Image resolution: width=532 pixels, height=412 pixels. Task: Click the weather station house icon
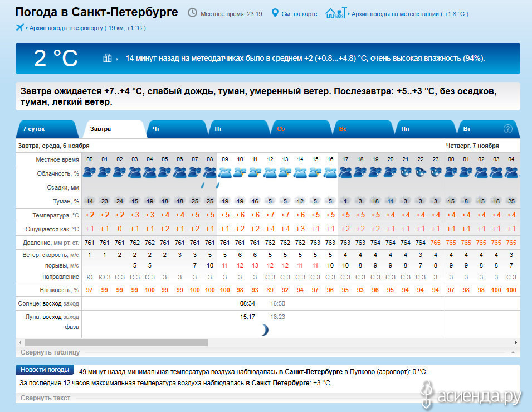click(336, 13)
